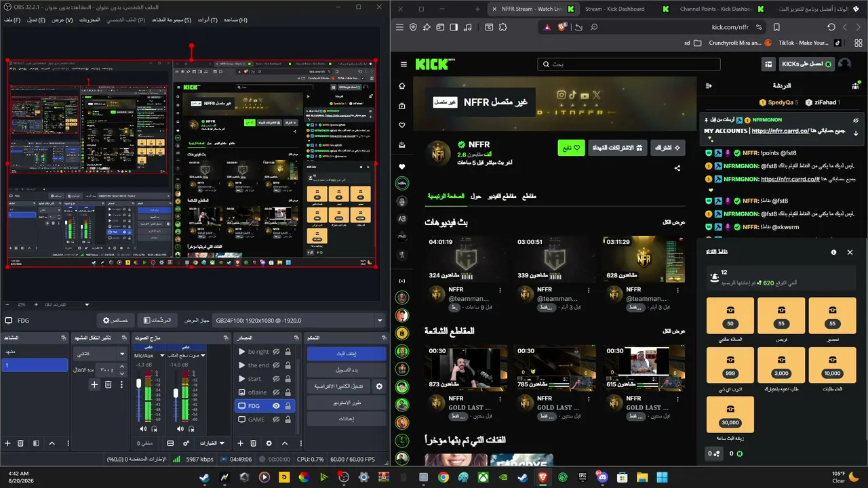Delete the selected scene with trash icon
Image resolution: width=868 pixels, height=488 pixels.
(x=20, y=443)
